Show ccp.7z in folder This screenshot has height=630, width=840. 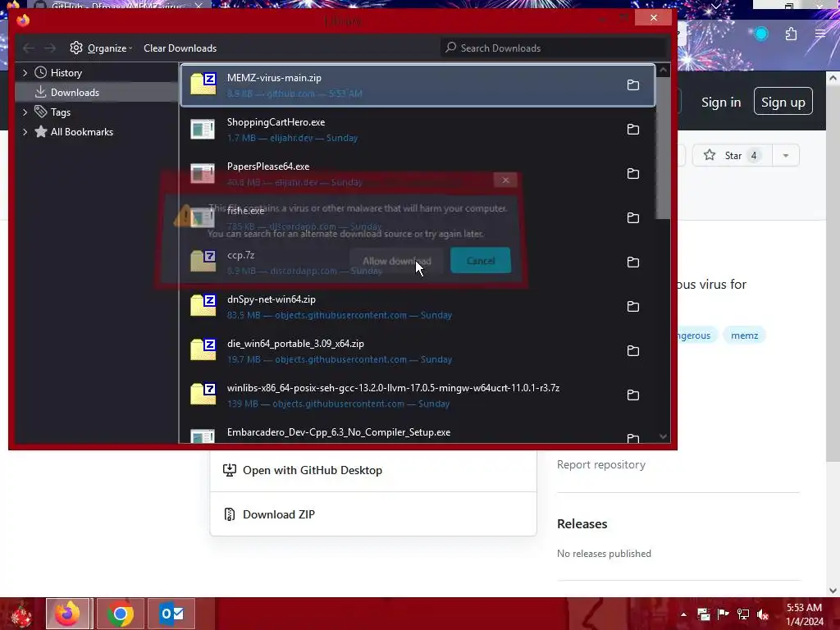(633, 262)
